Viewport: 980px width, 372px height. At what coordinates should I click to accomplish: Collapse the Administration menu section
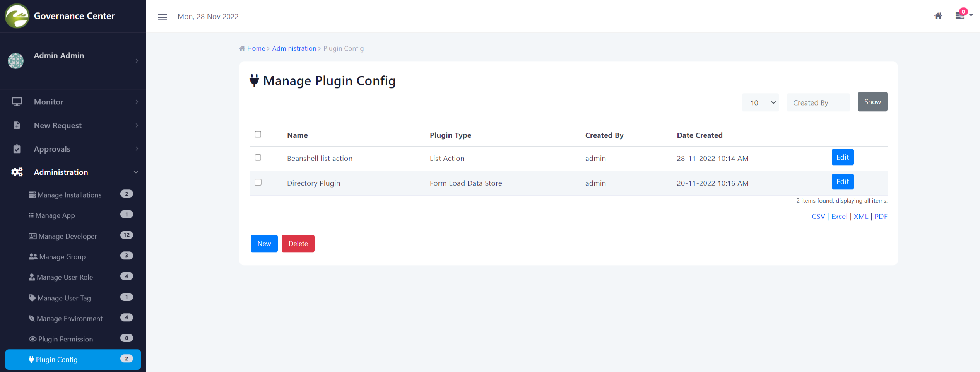pos(136,172)
